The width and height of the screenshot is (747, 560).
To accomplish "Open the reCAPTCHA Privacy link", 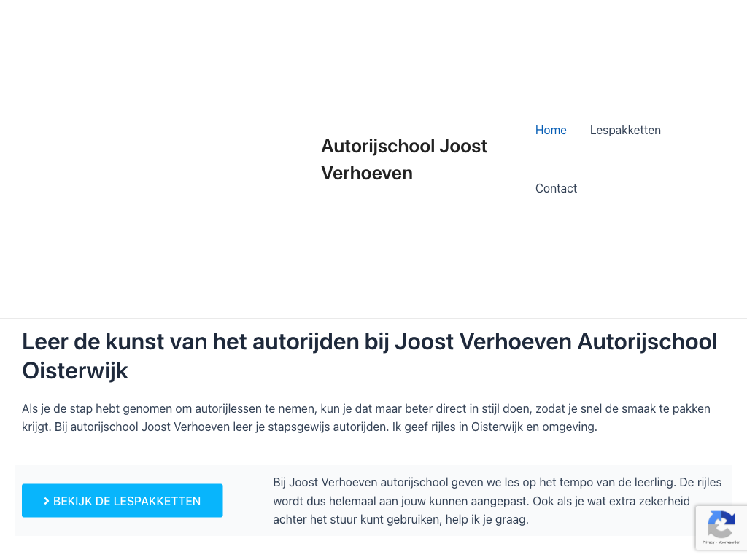I will (708, 542).
